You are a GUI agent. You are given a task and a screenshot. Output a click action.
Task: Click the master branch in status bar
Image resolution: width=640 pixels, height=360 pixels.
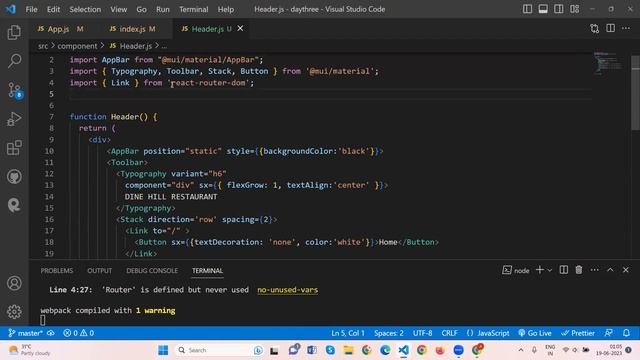26,333
